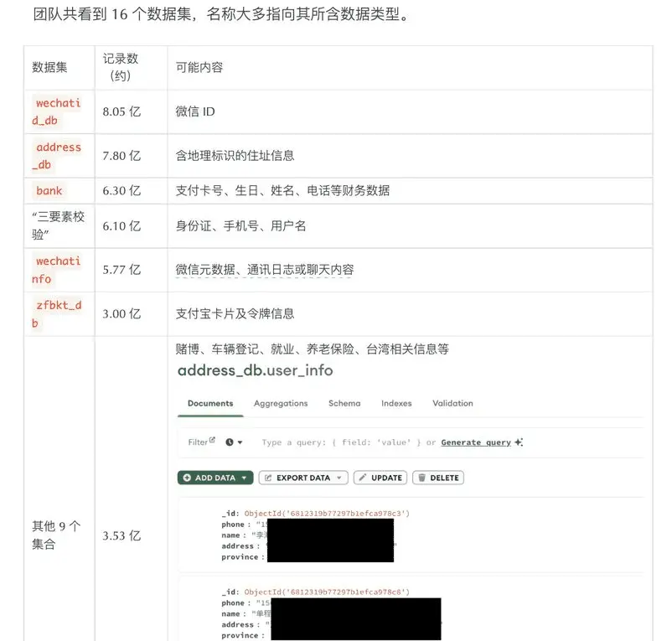Screen dimensions: 672x641
Task: Click the wechatid_db dataset code label
Action: click(x=57, y=111)
